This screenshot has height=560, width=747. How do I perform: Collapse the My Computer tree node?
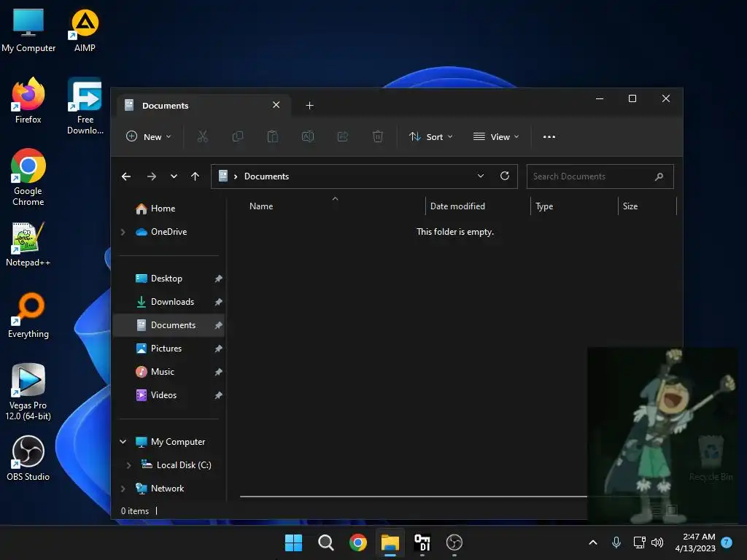click(123, 442)
